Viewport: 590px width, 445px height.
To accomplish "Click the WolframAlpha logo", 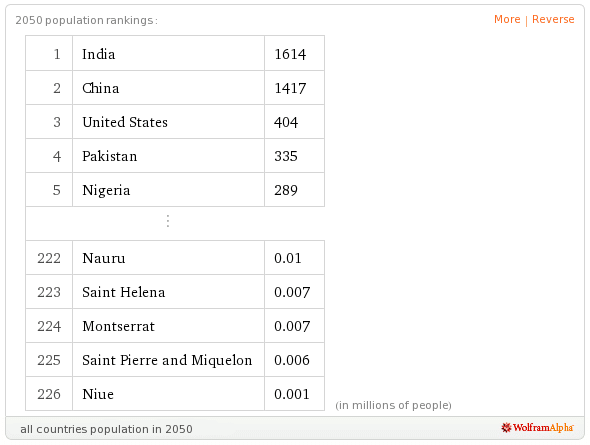I will [537, 428].
